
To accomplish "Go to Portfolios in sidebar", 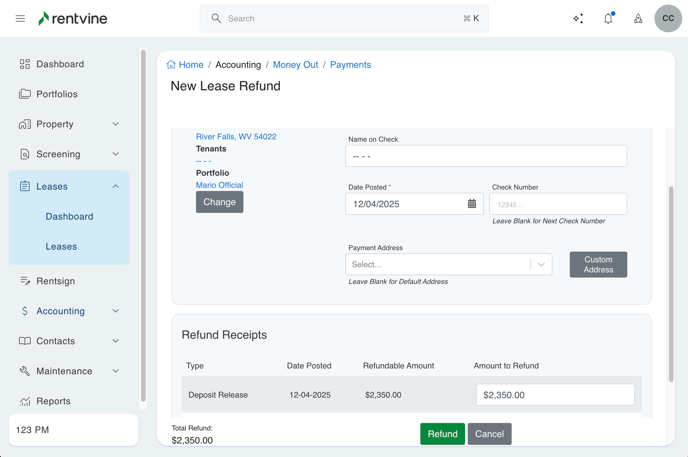I will (x=56, y=94).
